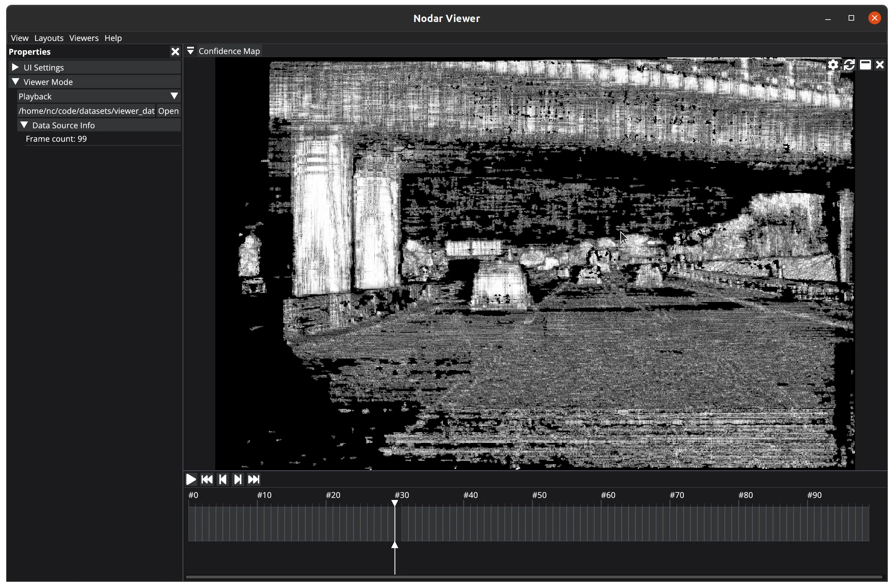Screen dimensions: 894x588
Task: Step back one frame
Action: coord(222,479)
